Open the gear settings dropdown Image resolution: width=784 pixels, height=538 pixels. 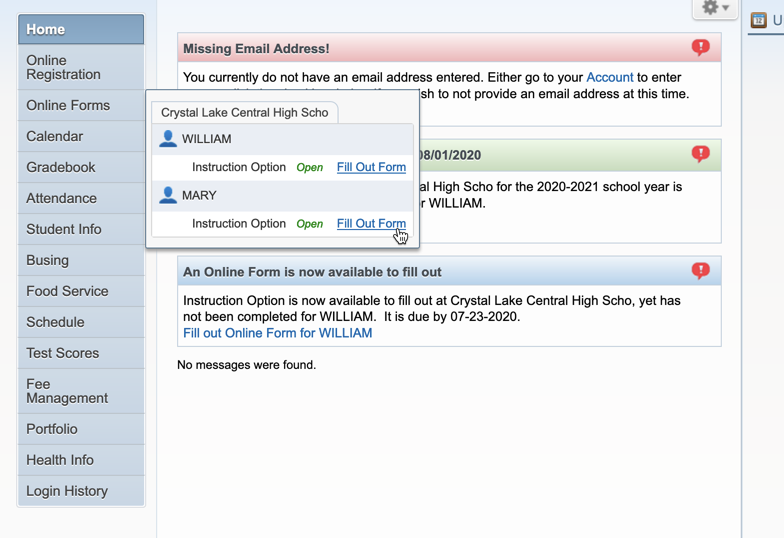pos(715,8)
